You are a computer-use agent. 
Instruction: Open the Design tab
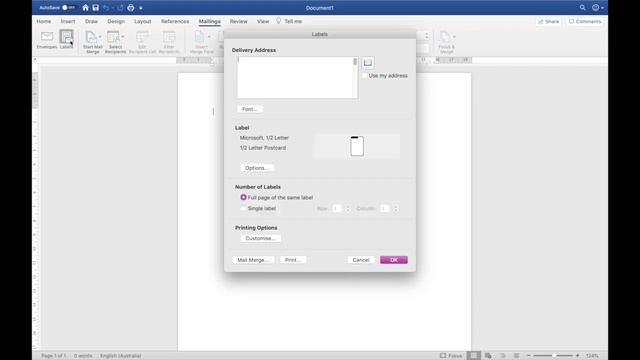116,21
